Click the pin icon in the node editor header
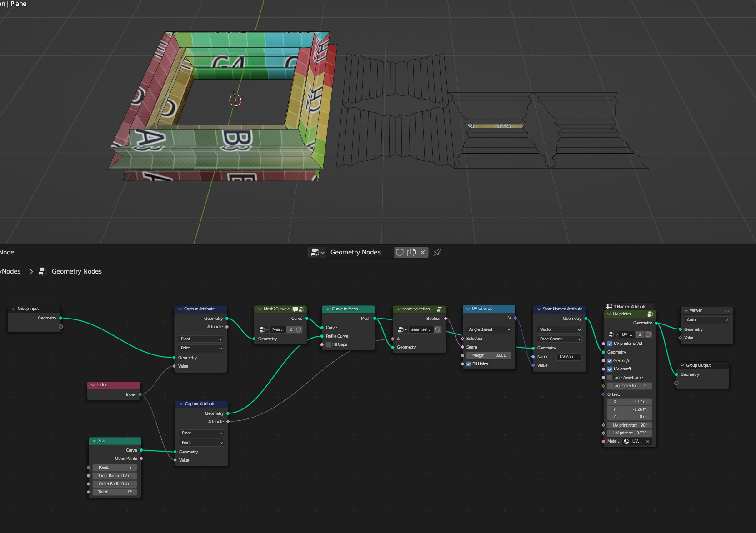 (x=437, y=252)
